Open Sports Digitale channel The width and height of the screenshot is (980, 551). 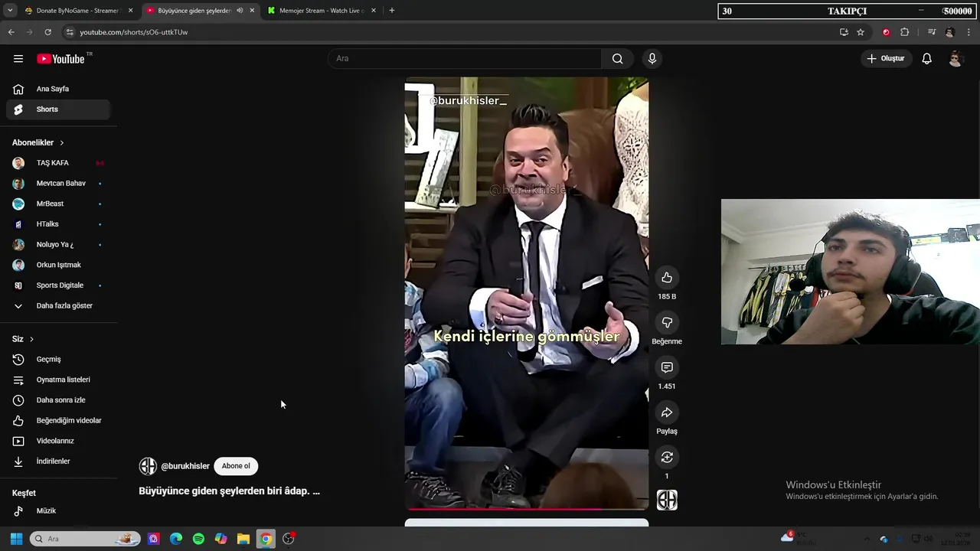click(x=58, y=285)
